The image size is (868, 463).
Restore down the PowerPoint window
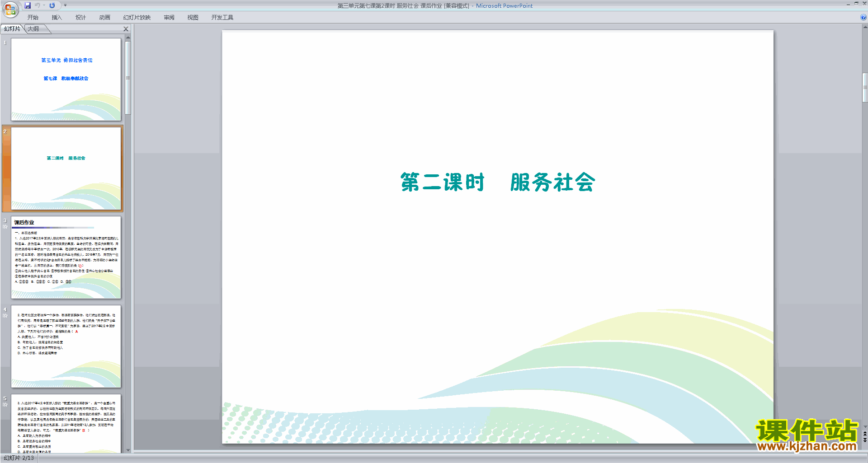[856, 4]
